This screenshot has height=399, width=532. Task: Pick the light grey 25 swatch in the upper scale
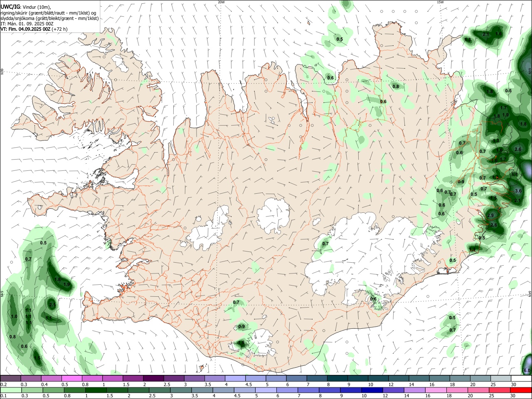coord(500,378)
